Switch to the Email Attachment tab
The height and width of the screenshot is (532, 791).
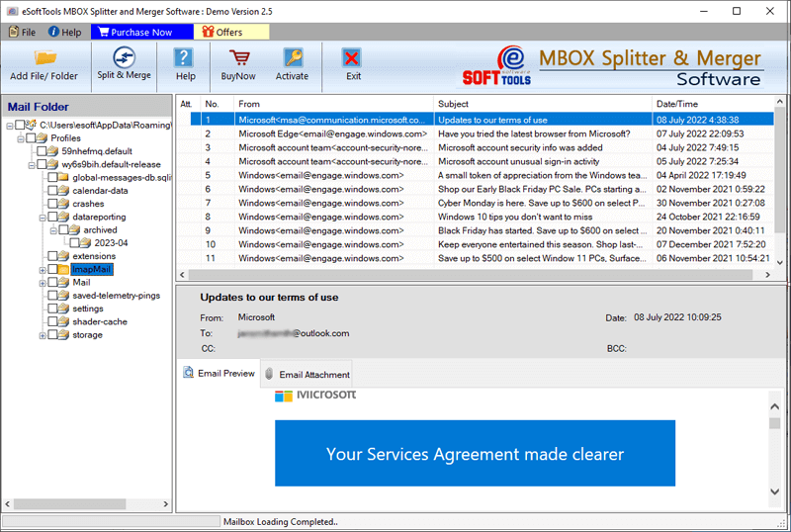307,374
